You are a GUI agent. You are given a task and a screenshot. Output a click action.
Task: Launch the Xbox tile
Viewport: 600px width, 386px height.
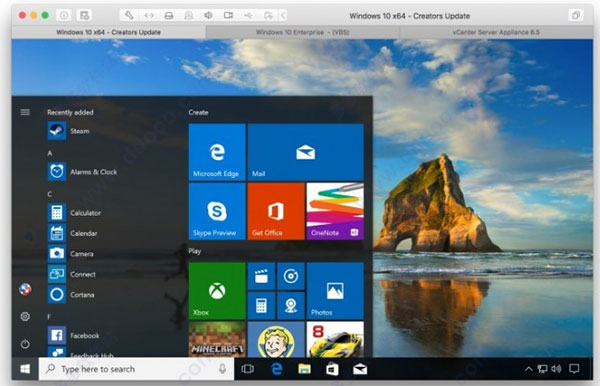[x=217, y=291]
